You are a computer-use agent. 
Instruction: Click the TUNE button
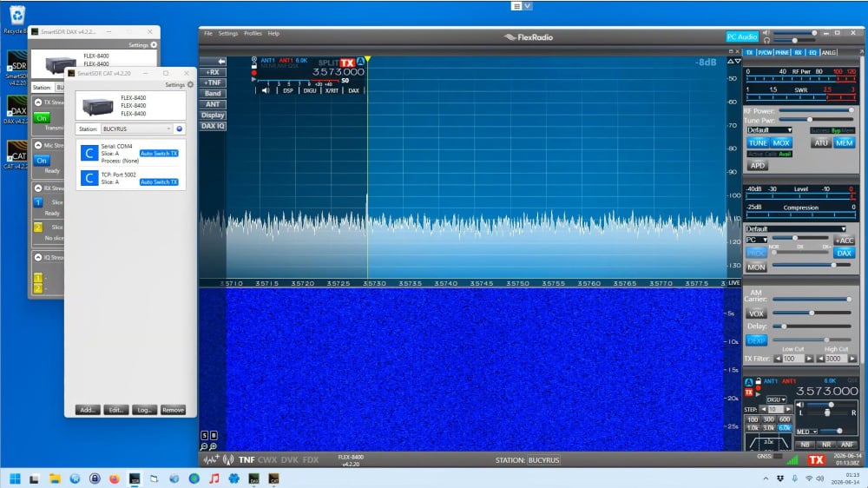pos(758,143)
